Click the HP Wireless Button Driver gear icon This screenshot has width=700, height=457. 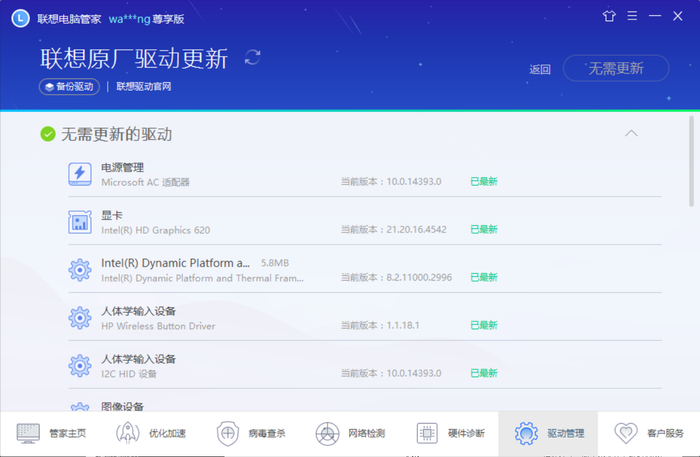click(x=80, y=318)
